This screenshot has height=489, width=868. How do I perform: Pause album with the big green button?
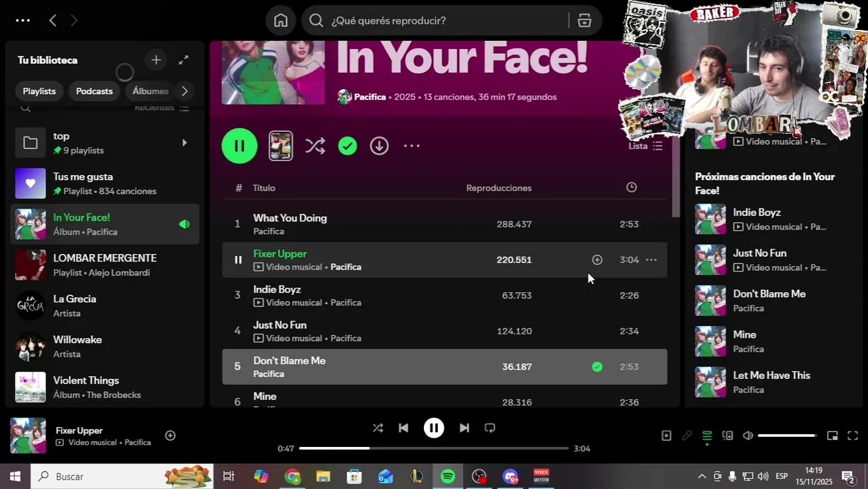click(x=239, y=145)
